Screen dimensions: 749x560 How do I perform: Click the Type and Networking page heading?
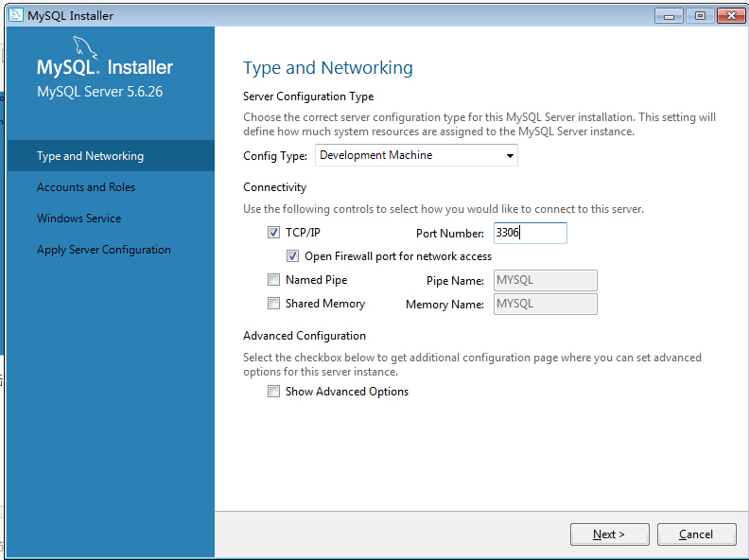pos(327,68)
